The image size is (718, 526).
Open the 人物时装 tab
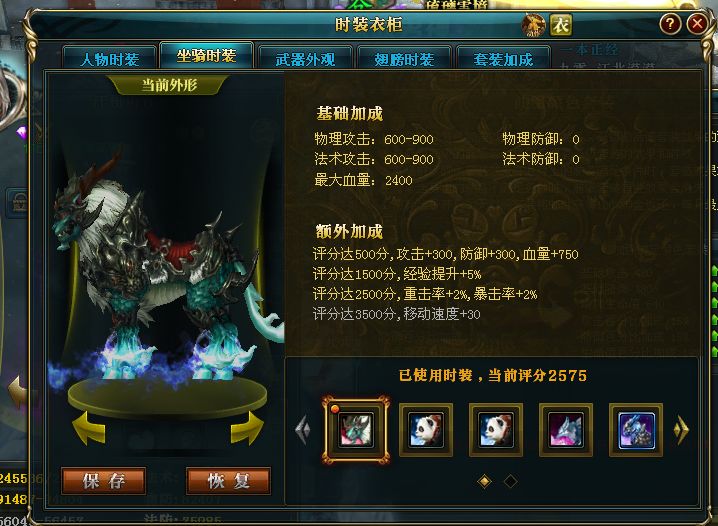110,59
